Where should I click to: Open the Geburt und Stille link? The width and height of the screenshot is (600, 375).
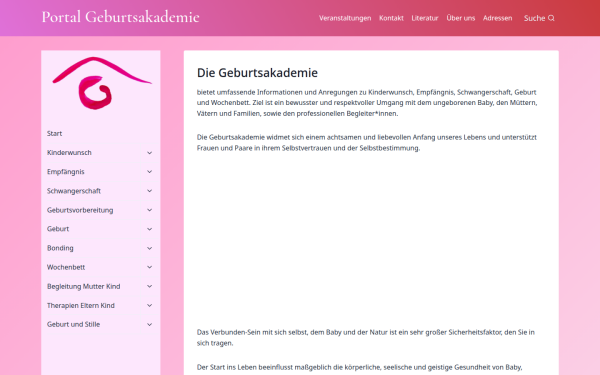(x=73, y=324)
